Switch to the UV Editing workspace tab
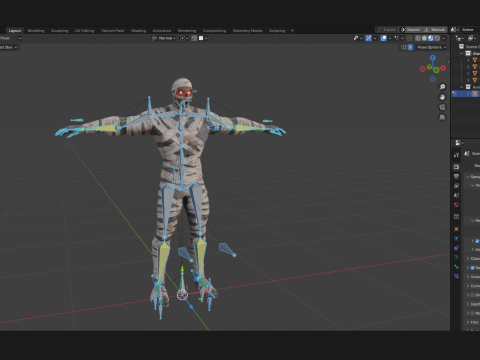The image size is (480, 360). pyautogui.click(x=84, y=31)
